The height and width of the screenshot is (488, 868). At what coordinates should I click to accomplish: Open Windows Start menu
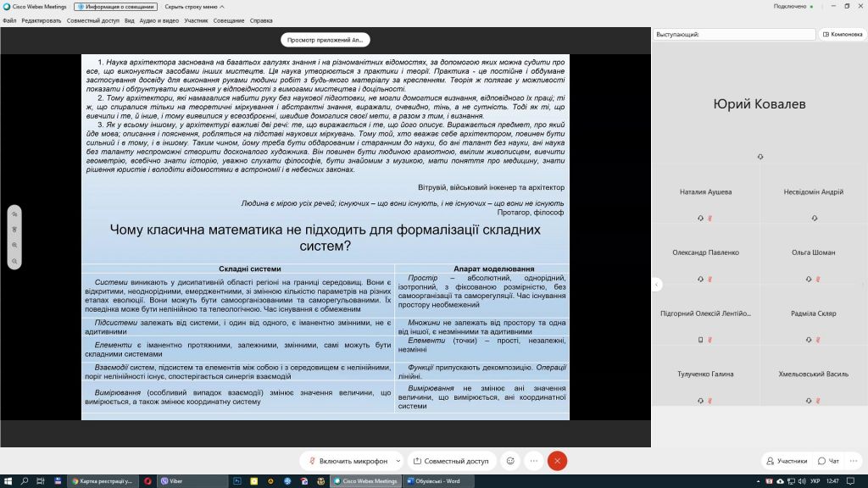click(8, 481)
